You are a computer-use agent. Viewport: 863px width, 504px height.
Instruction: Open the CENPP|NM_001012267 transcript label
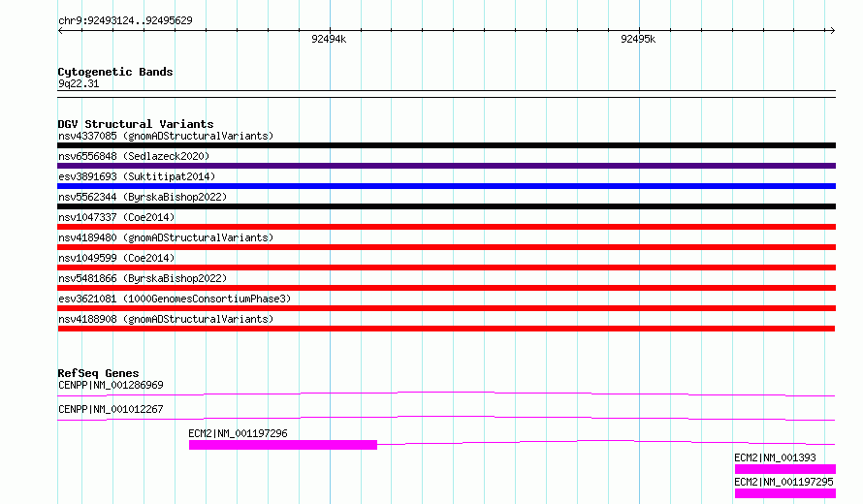pos(111,409)
